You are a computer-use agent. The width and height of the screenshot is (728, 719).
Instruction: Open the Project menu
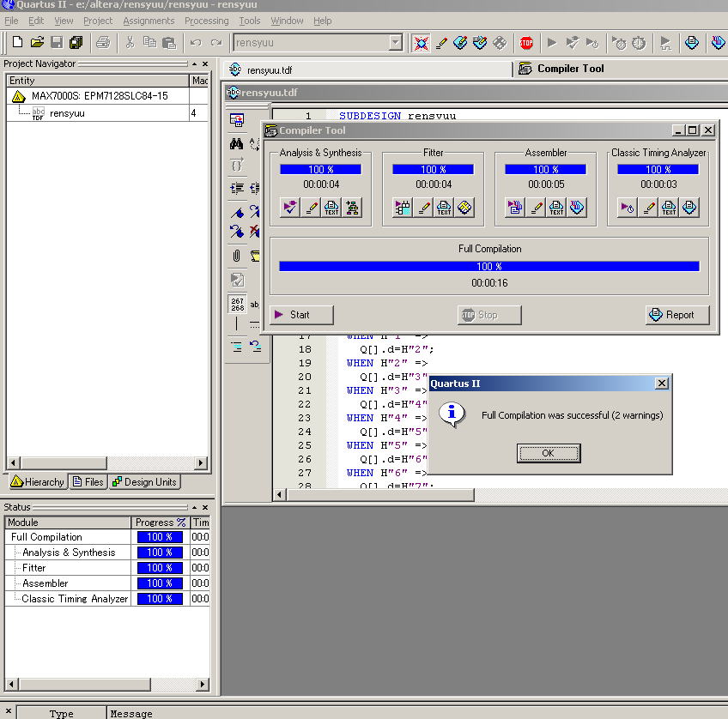click(x=98, y=21)
